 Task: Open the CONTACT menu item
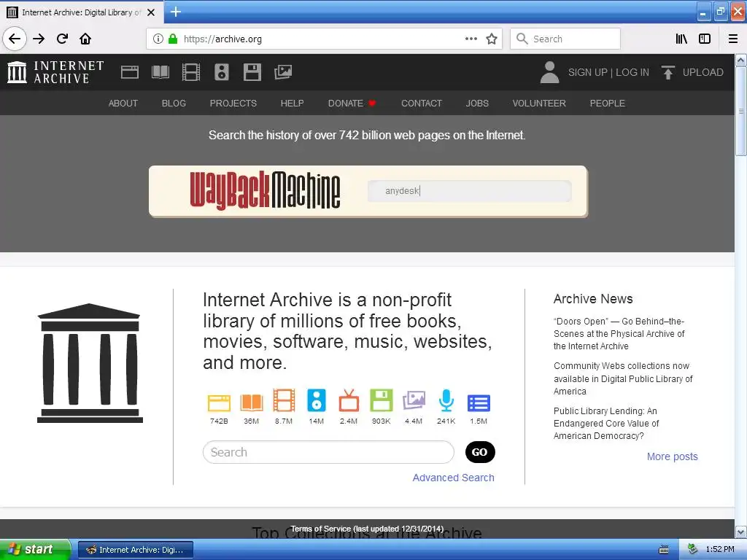tap(422, 104)
